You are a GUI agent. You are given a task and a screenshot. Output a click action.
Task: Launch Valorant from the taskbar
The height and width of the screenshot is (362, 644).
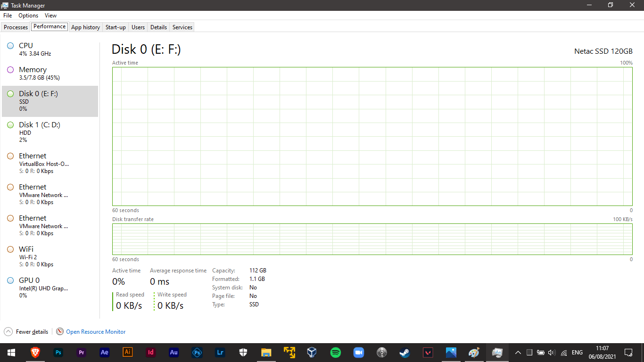pos(428,352)
